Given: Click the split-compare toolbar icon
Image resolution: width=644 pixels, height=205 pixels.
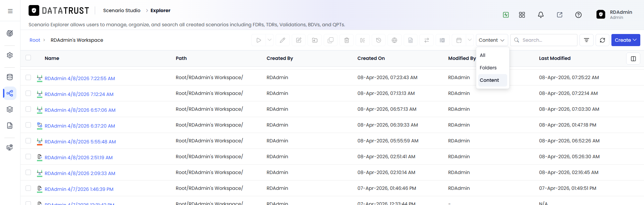Looking at the screenshot, I should (x=363, y=40).
